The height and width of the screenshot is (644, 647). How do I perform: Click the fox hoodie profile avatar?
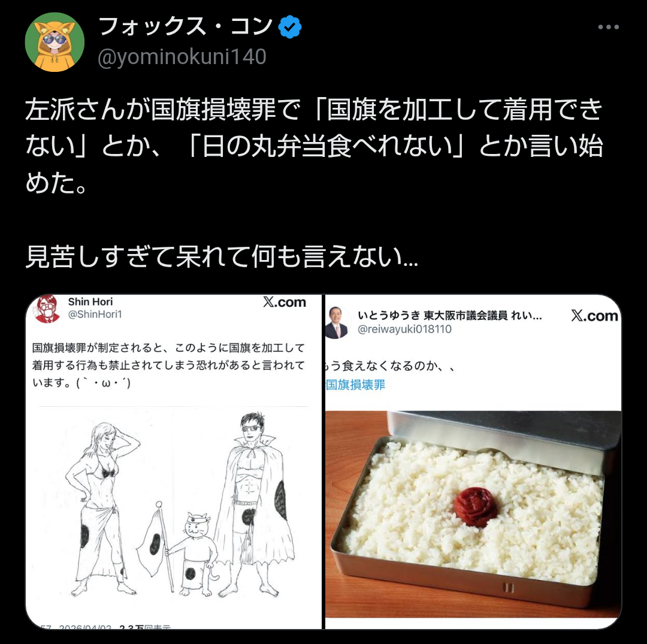55,42
